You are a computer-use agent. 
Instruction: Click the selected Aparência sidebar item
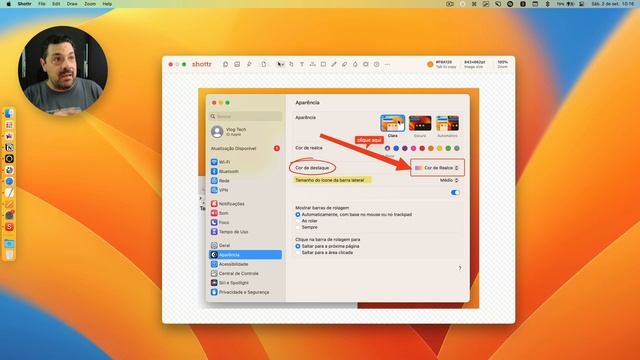[246, 255]
